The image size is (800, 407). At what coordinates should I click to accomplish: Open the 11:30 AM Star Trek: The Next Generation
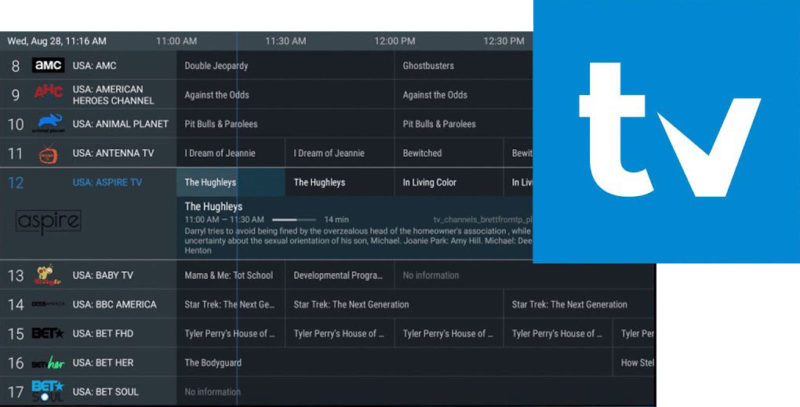click(394, 304)
